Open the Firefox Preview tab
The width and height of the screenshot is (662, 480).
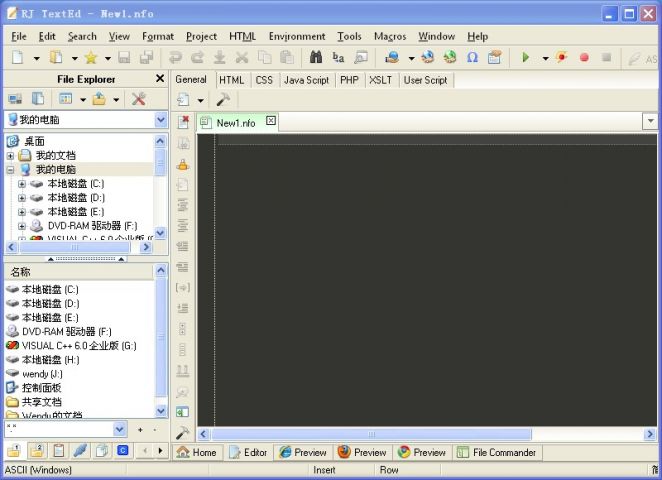[x=361, y=452]
